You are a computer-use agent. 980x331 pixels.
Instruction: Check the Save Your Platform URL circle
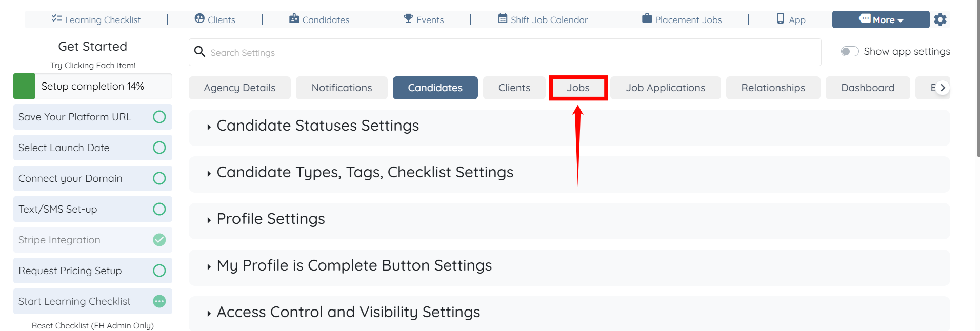(x=159, y=117)
